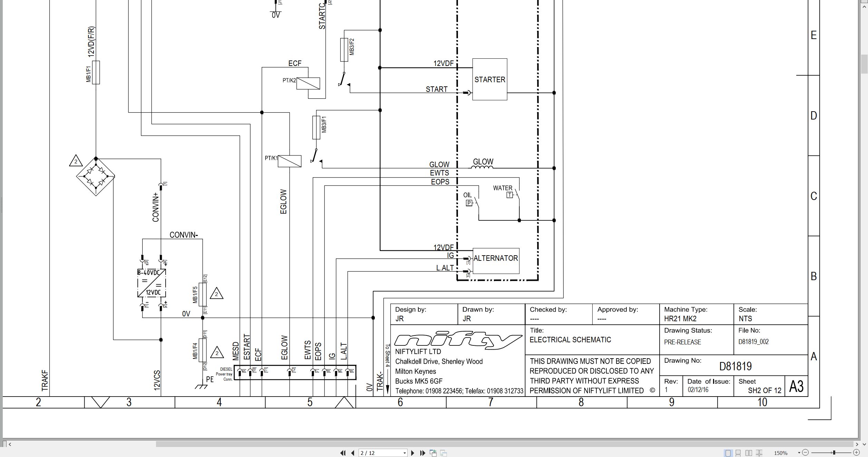
Task: Click the MB1/F1 fuse symbol
Action: pos(96,72)
